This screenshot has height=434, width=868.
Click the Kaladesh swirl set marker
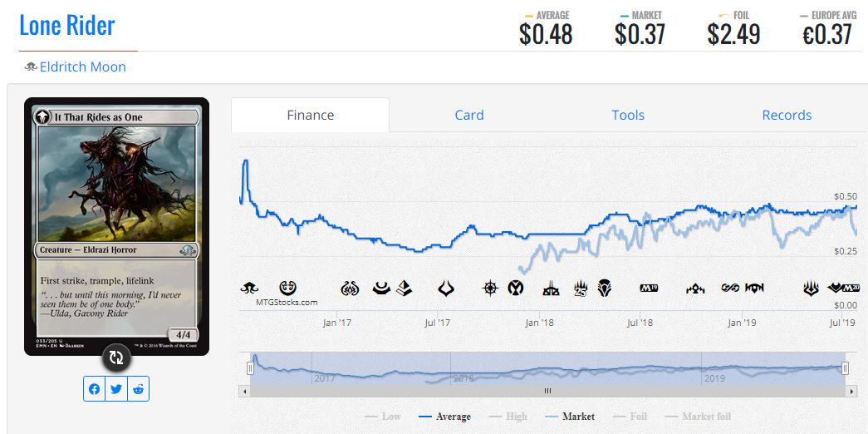[x=288, y=288]
